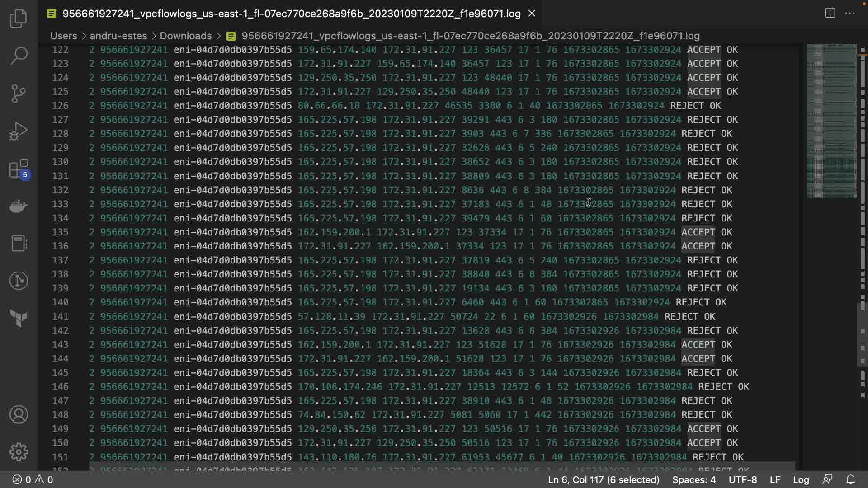Image resolution: width=868 pixels, height=488 pixels.
Task: Open Extensions view with 5 badge
Action: 19,169
